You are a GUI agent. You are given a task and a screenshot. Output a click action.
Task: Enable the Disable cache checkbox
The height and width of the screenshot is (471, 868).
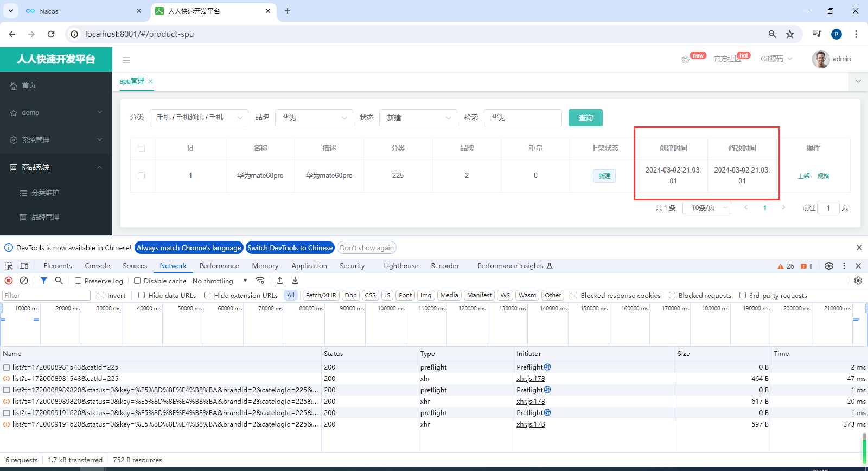(x=137, y=281)
